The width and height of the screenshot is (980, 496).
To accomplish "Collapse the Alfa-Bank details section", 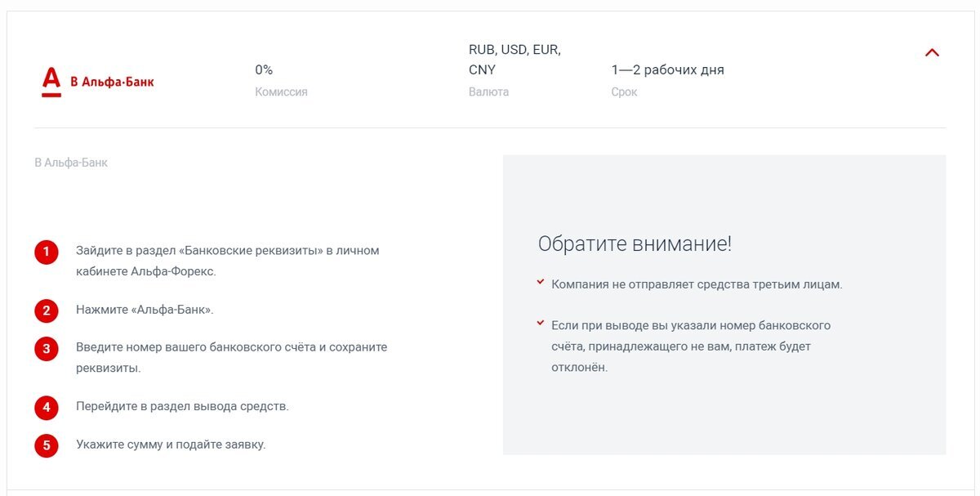I will pos(932,51).
